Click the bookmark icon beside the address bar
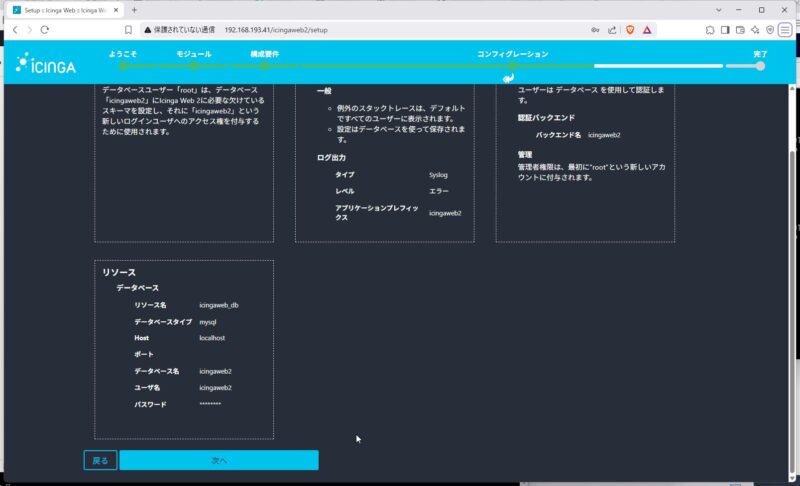 [x=128, y=30]
